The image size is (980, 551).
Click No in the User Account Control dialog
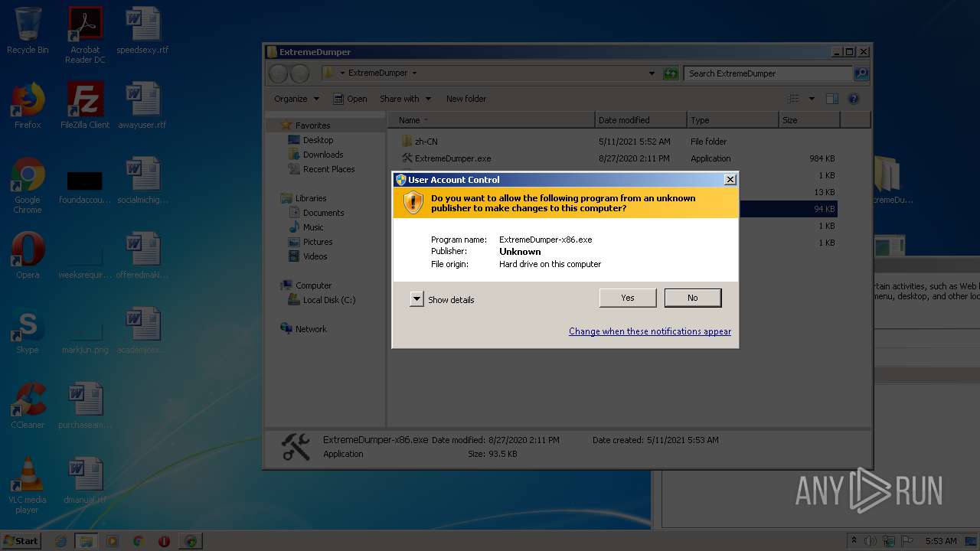pyautogui.click(x=693, y=298)
